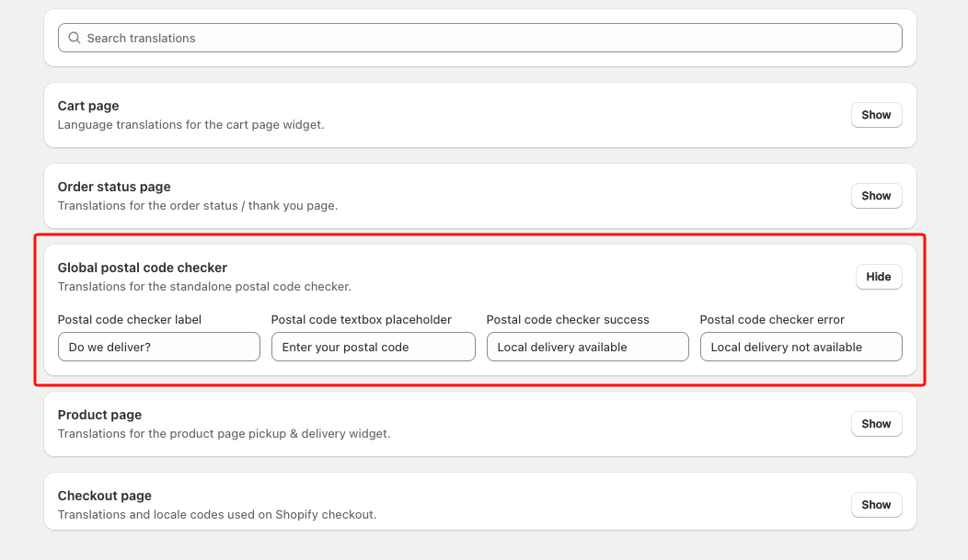
Task: Click the 'Product page' heading
Action: click(99, 415)
